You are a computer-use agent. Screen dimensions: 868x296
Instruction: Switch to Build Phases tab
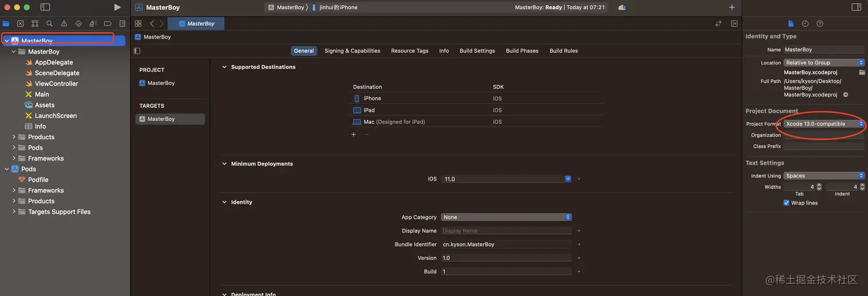(522, 50)
